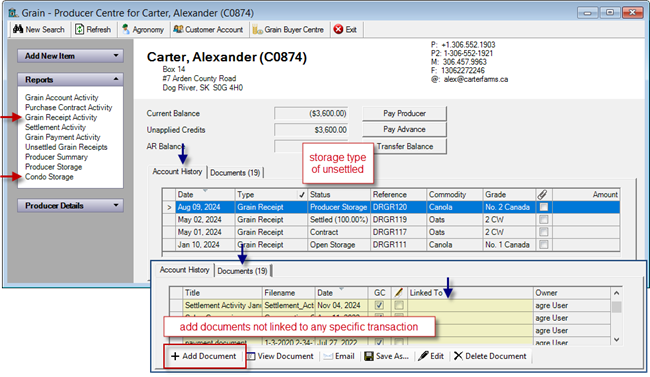
Task: Open Condo Storage report
Action: click(49, 177)
